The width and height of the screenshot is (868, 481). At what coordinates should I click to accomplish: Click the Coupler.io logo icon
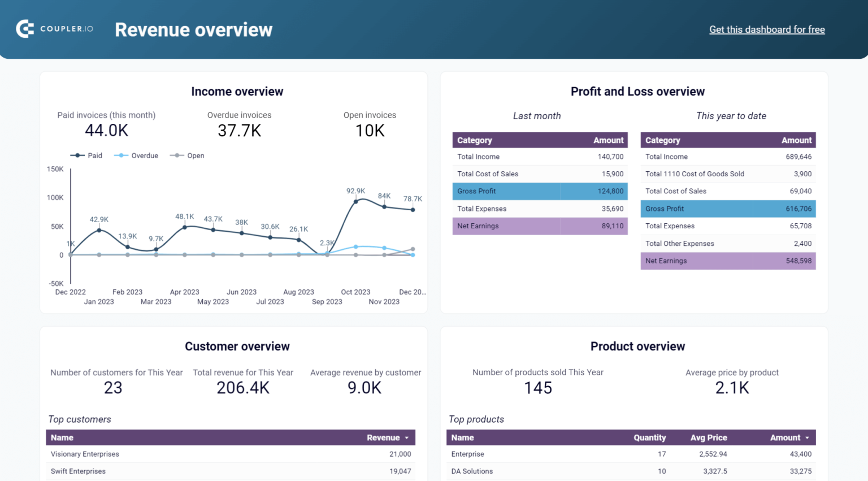click(x=24, y=29)
